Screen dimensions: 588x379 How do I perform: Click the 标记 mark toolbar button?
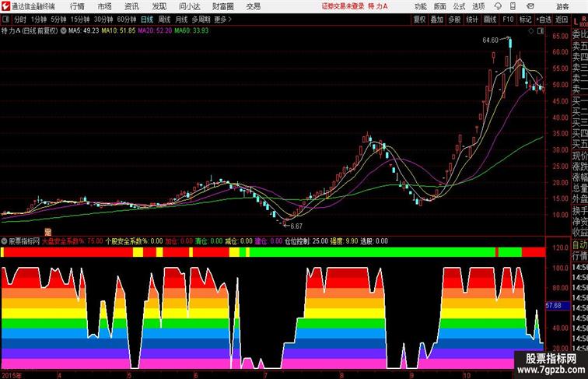click(525, 19)
